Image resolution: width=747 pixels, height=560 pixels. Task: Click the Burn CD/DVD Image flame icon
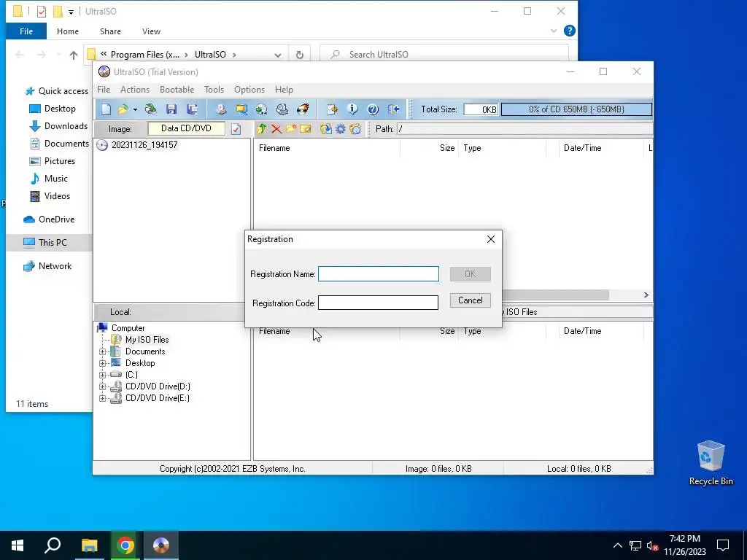point(303,109)
